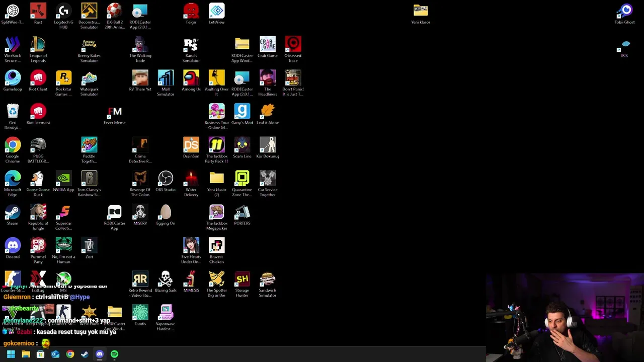Open PUBG BATTLEGROUNDS shortcut
The width and height of the screenshot is (644, 362).
point(38,150)
